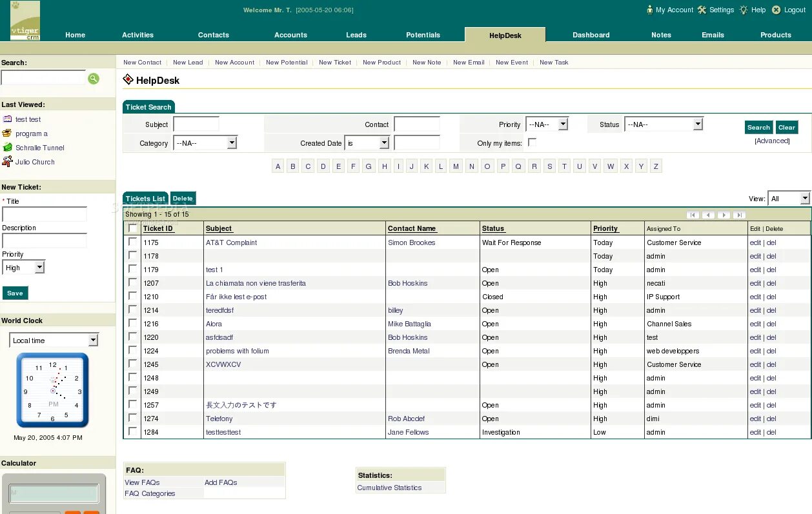Click the green search magnifier icon
The image size is (812, 514).
[x=94, y=79]
